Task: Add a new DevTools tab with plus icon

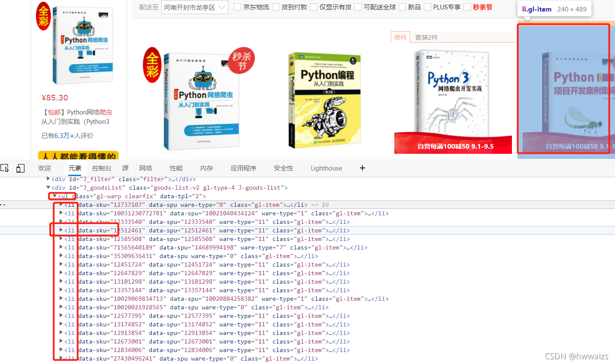Action: click(362, 168)
